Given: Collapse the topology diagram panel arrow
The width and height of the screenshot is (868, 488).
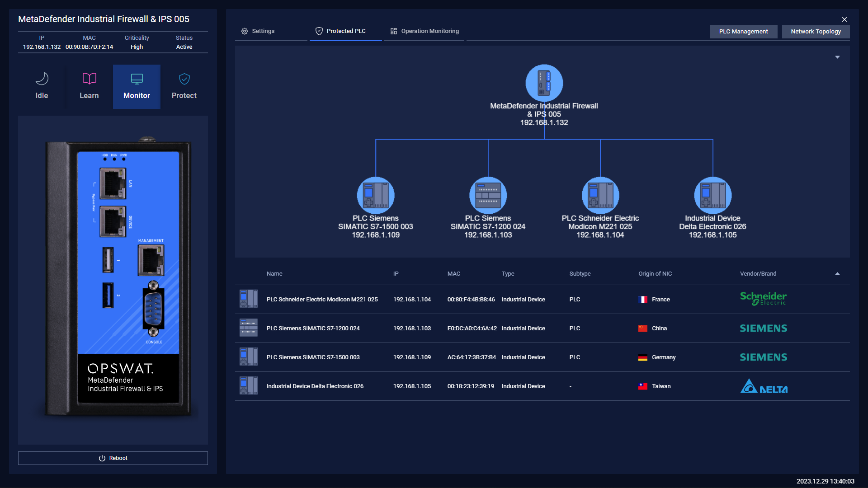Looking at the screenshot, I should 837,57.
